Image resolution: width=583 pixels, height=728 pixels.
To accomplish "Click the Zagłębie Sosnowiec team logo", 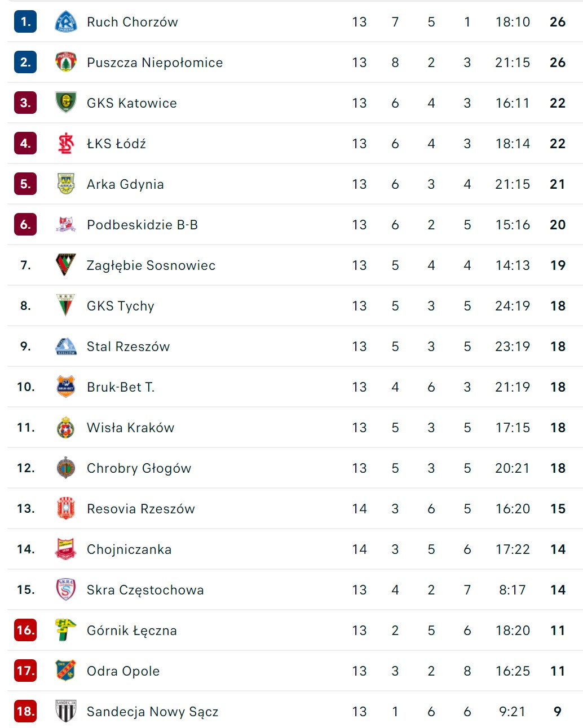I will [x=66, y=265].
